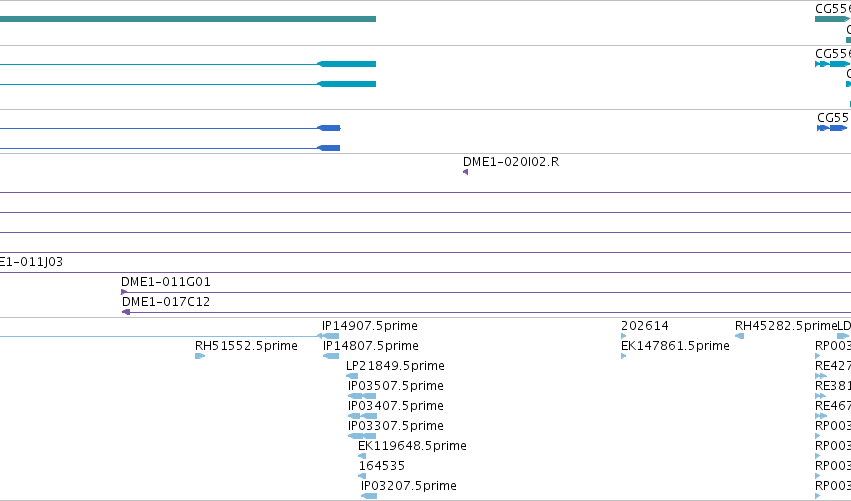Click the 164535 feature arrow
851x501 pixels.
coord(362,476)
